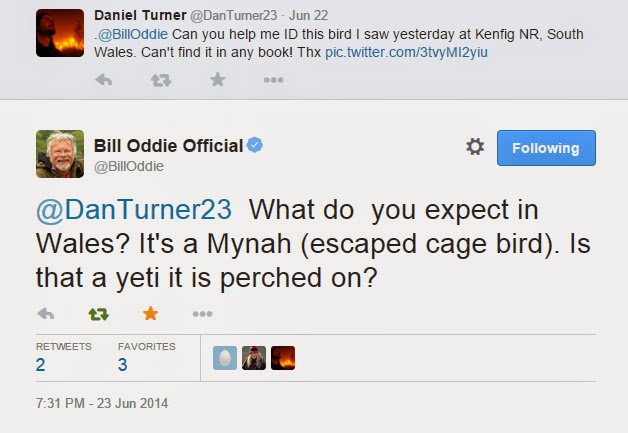
Task: Favorite Daniel Turner's tweet with star
Action: click(217, 80)
